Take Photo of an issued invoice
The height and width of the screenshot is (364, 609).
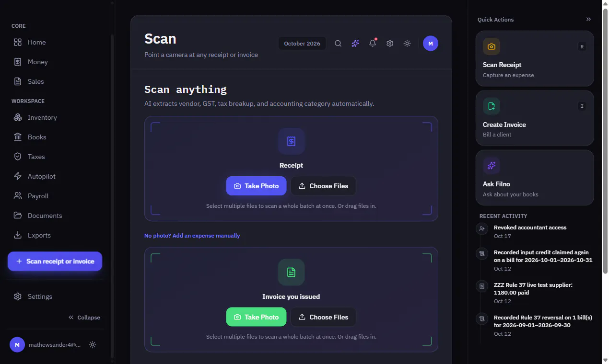tap(256, 317)
